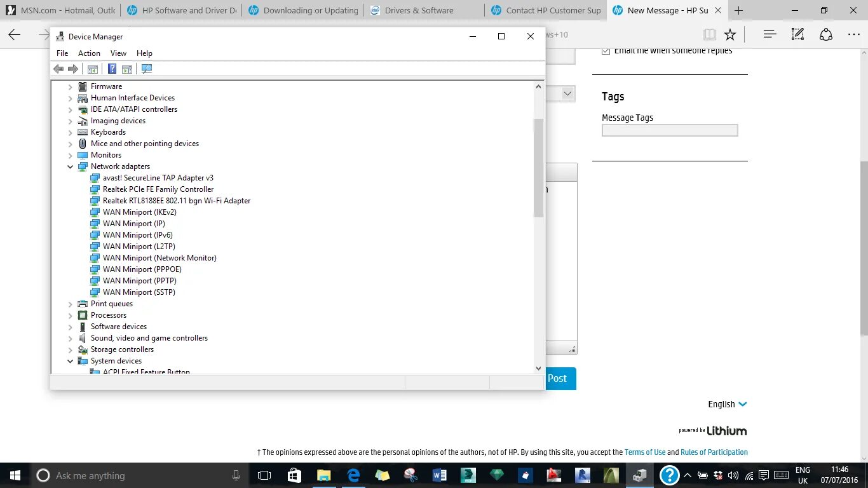Viewport: 868px width, 488px height.
Task: Open the blue Help icon in toolbar
Action: tap(112, 69)
